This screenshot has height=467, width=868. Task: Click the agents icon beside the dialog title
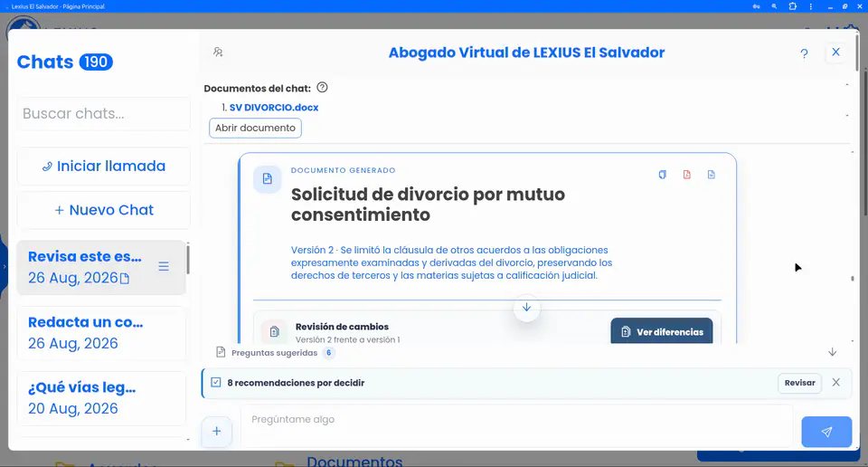pyautogui.click(x=218, y=52)
